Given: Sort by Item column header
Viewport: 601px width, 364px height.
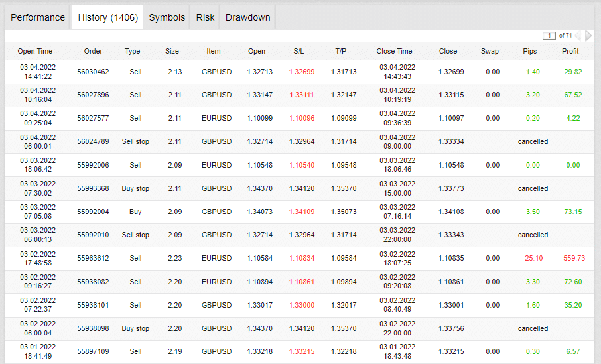Looking at the screenshot, I should click(x=214, y=51).
